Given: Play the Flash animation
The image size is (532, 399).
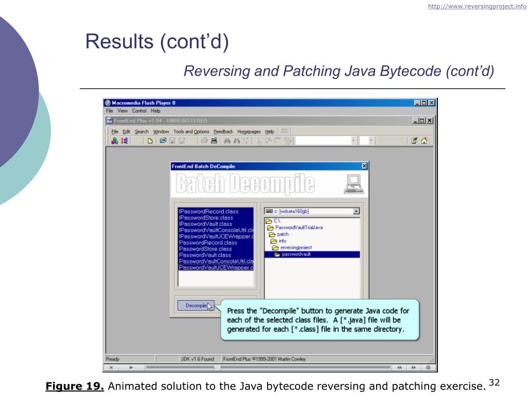Looking at the screenshot, I should click(x=131, y=367).
